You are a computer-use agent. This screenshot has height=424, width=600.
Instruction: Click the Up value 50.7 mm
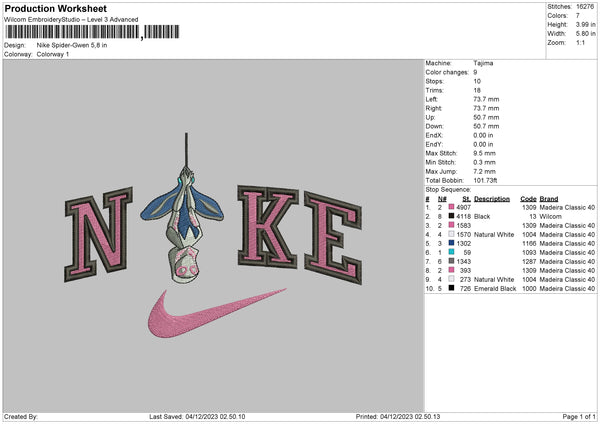[486, 117]
